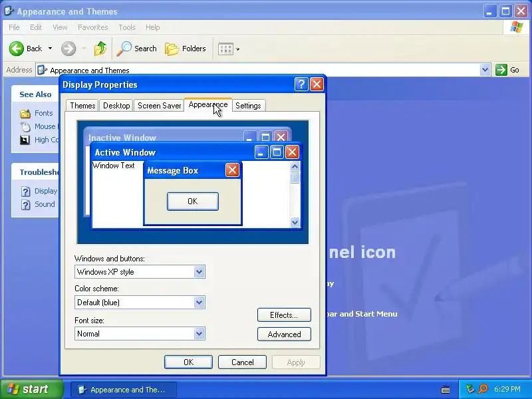Image resolution: width=532 pixels, height=399 pixels.
Task: Click the preview Message Box OK button
Action: [x=193, y=201]
